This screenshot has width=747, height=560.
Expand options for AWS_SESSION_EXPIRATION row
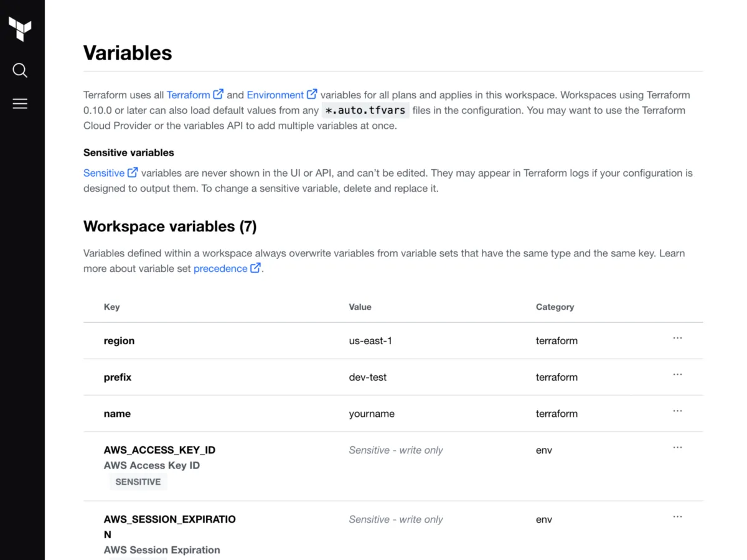(x=677, y=516)
